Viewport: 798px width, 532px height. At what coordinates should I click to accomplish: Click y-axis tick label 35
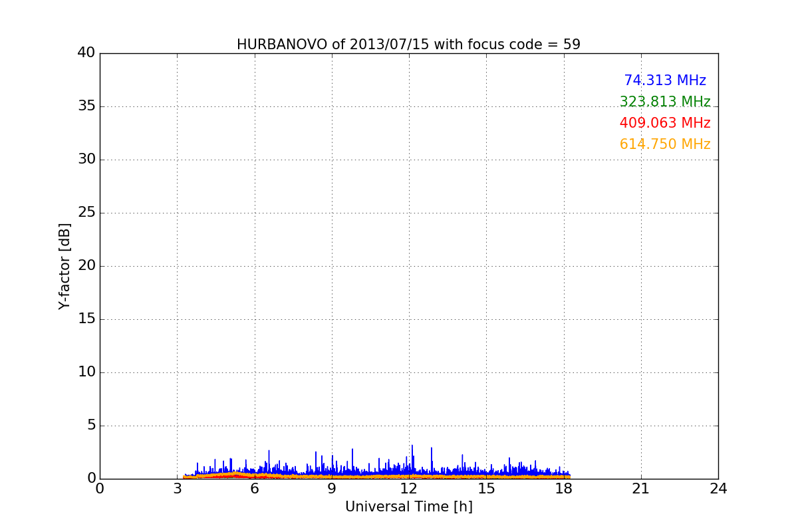[86, 106]
